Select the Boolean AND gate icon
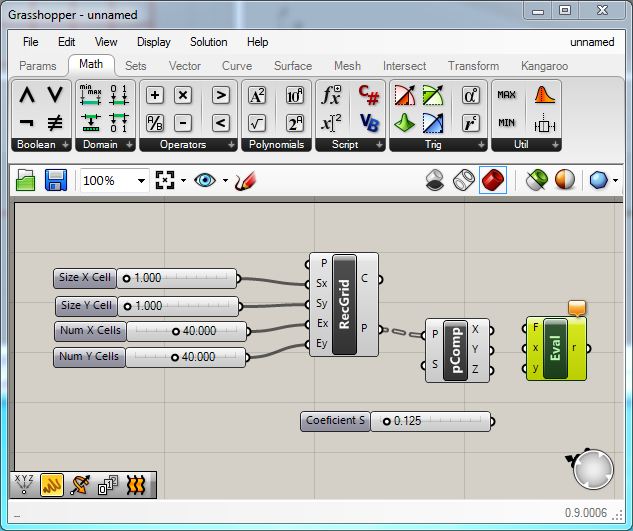 click(x=27, y=96)
